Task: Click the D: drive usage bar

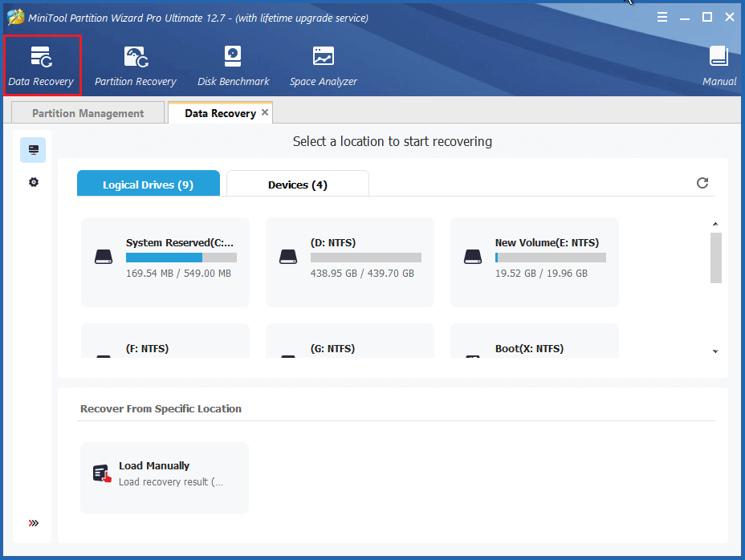Action: 366,258
